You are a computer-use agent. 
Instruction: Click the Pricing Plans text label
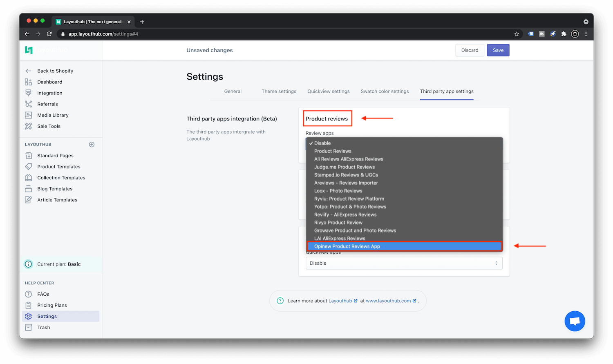52,305
